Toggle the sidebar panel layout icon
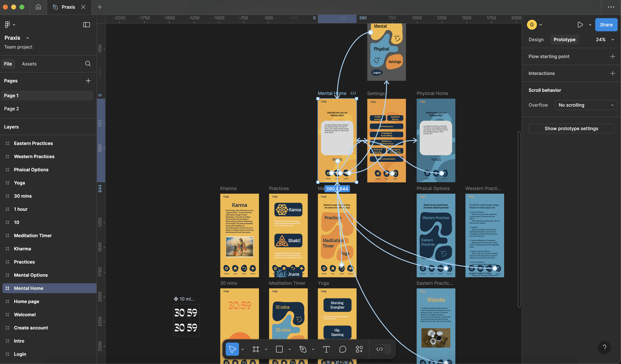The height and width of the screenshot is (364, 621). tap(87, 25)
